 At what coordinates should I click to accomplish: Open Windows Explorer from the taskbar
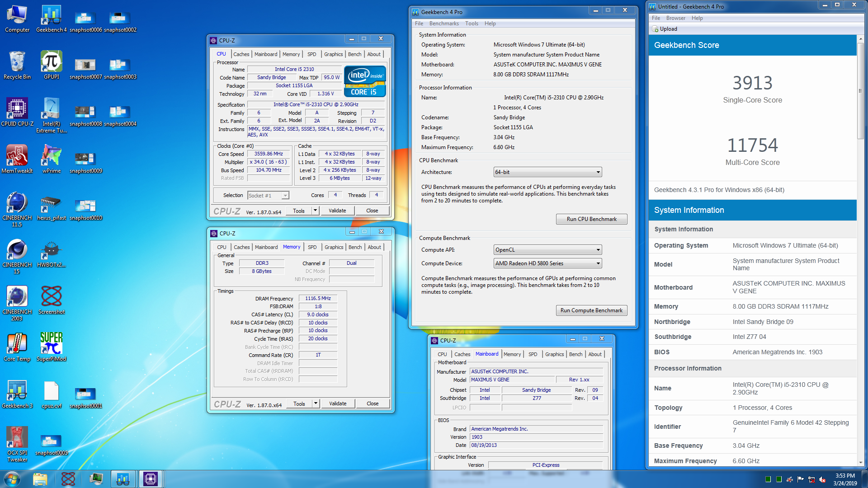(x=40, y=479)
